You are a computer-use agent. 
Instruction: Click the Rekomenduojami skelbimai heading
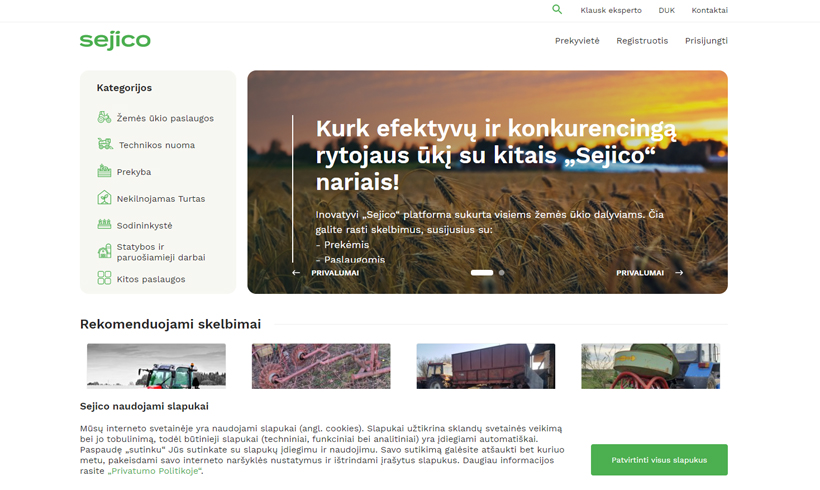coord(170,324)
